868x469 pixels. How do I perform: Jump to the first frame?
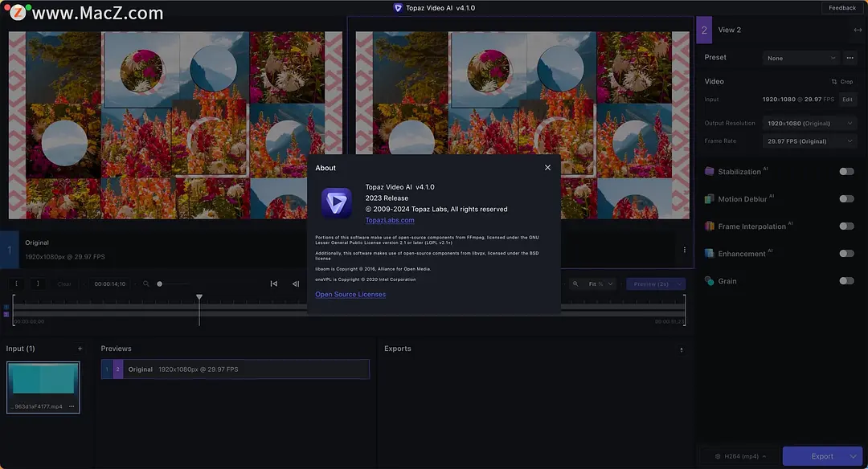pyautogui.click(x=273, y=283)
